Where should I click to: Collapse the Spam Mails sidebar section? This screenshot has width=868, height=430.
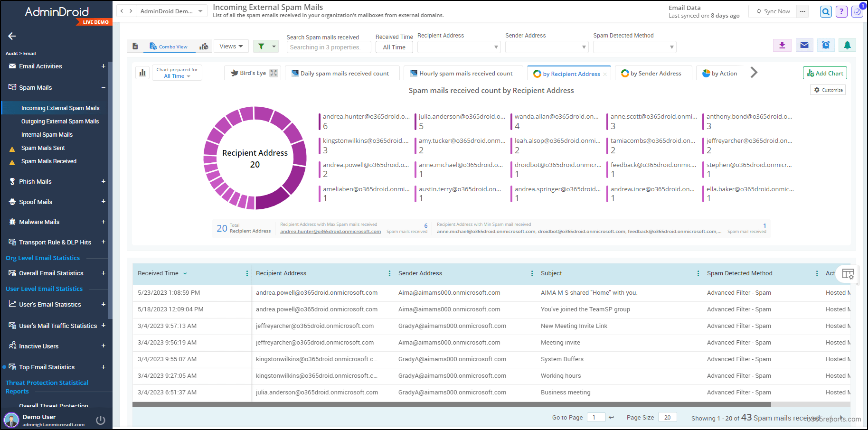pyautogui.click(x=104, y=87)
